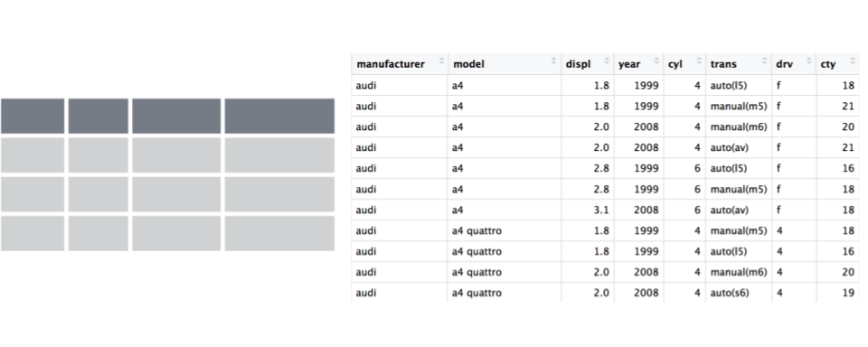Click the year column sort icon
Image resolution: width=868 pixels, height=347 pixels.
[656, 61]
